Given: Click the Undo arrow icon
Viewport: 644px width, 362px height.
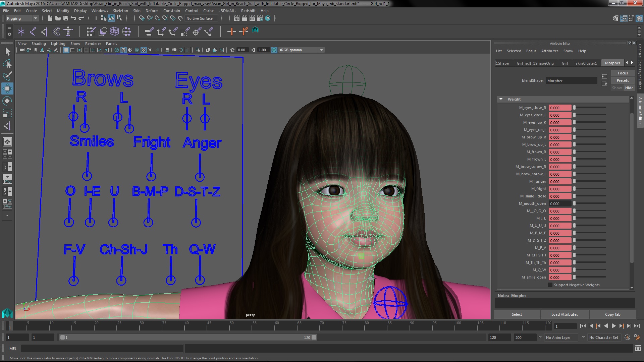Looking at the screenshot, I should (73, 18).
